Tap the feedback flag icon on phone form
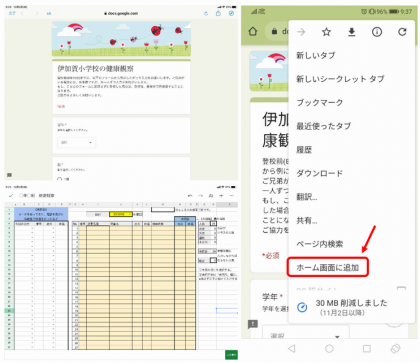This screenshot has height=363, width=420. [x=253, y=324]
